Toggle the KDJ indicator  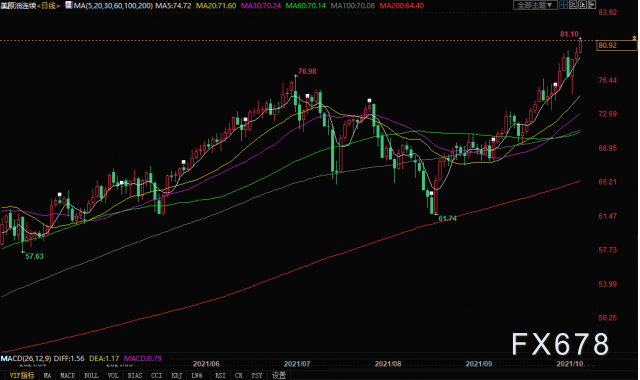[x=176, y=375]
